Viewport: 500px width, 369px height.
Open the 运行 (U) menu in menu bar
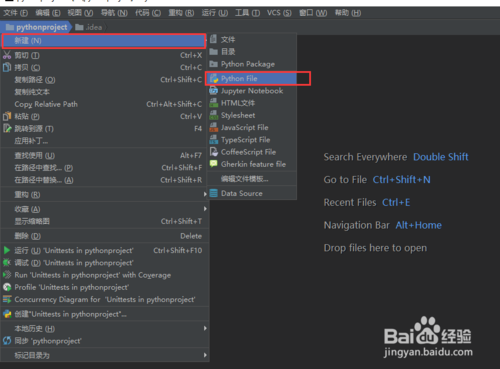point(215,13)
